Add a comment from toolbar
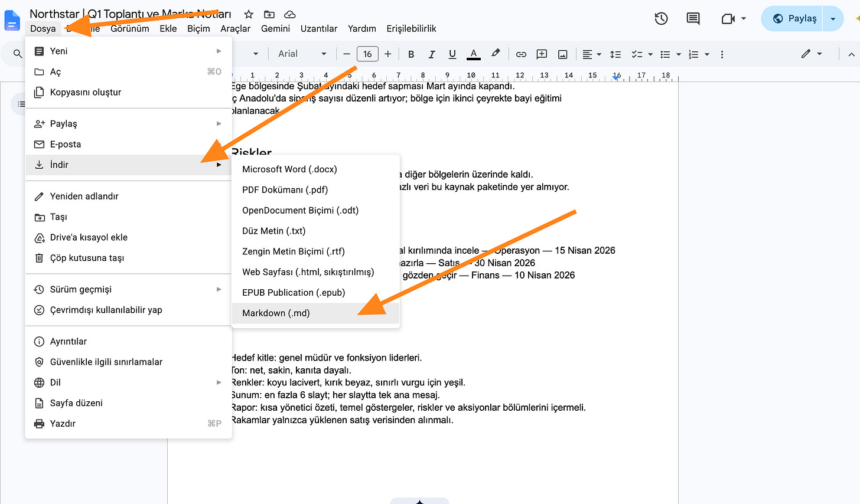This screenshot has height=504, width=860. tap(542, 54)
